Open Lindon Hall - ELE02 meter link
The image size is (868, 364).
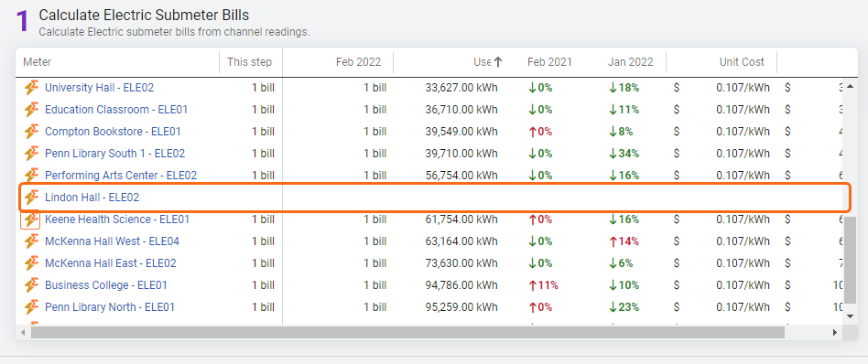coord(92,197)
